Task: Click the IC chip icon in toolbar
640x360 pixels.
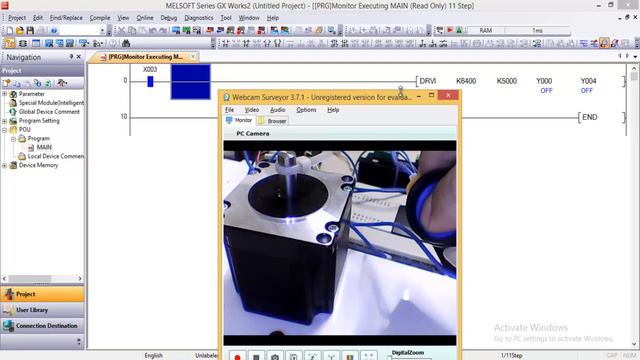Action: click(x=23, y=43)
